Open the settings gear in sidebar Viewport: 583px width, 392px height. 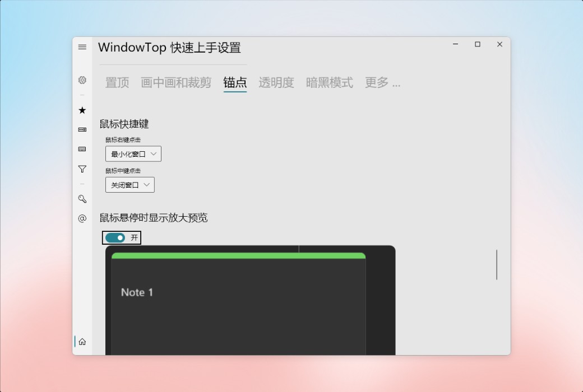pos(82,80)
